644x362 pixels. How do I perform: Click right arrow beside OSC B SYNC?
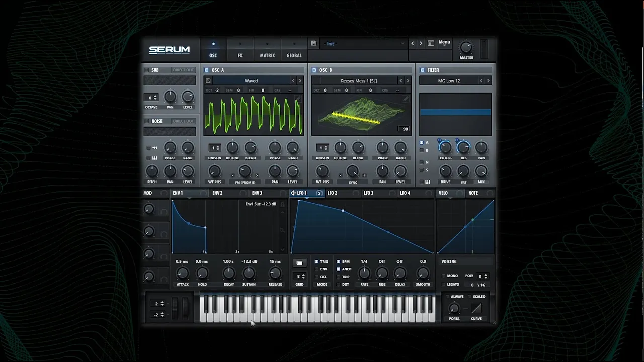(364, 175)
